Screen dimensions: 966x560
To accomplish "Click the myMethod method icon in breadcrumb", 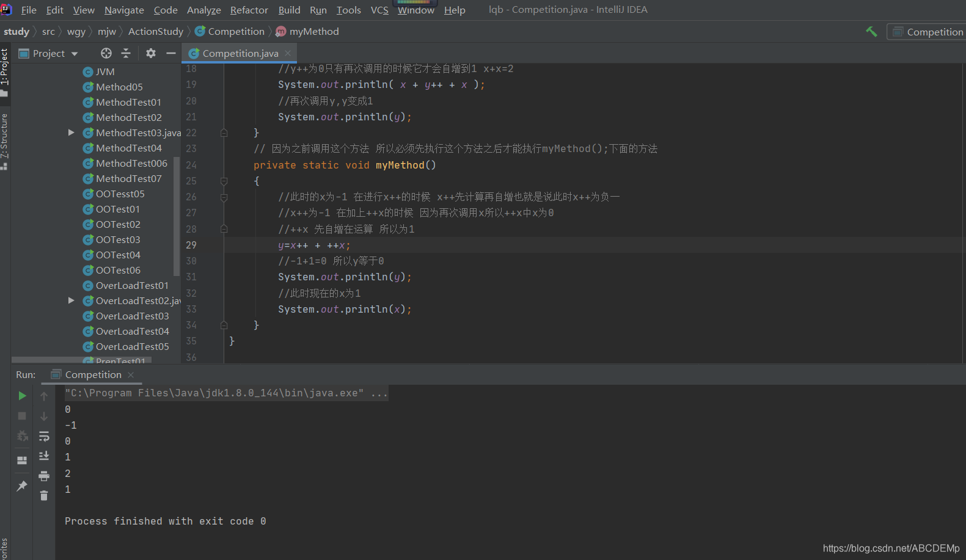I will 281,32.
